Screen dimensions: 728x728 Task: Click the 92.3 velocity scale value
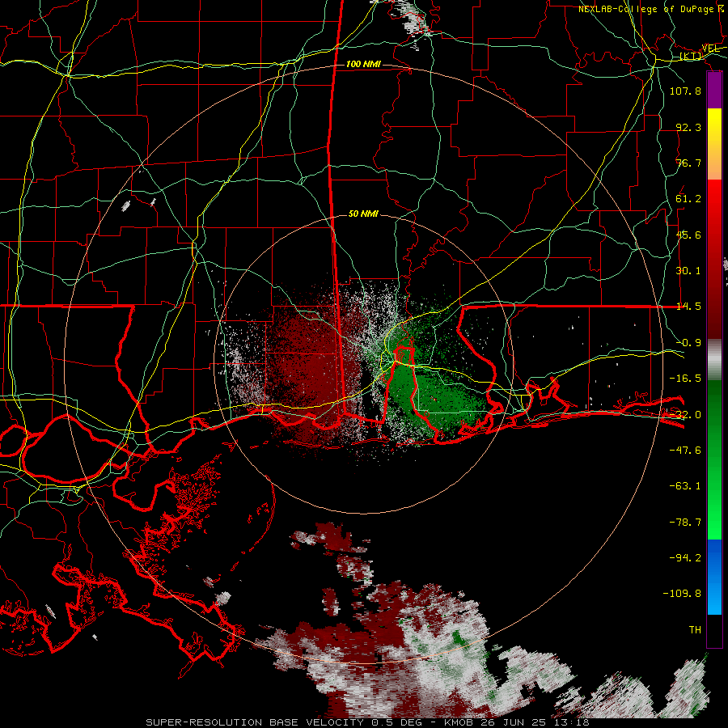point(688,127)
